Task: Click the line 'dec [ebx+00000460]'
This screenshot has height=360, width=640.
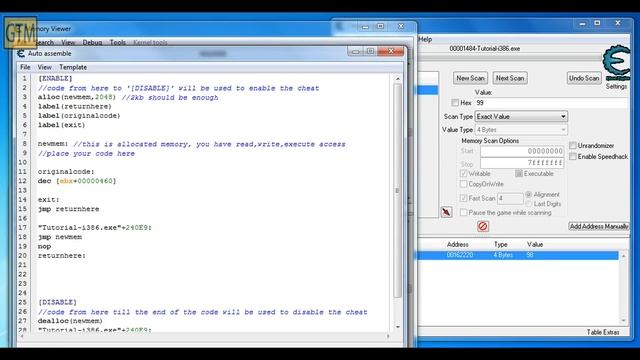Action: click(77, 181)
